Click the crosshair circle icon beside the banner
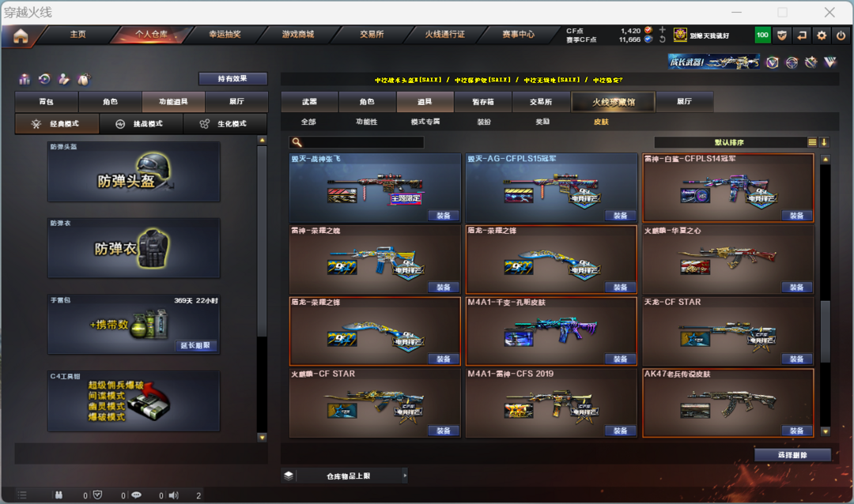 (x=792, y=62)
